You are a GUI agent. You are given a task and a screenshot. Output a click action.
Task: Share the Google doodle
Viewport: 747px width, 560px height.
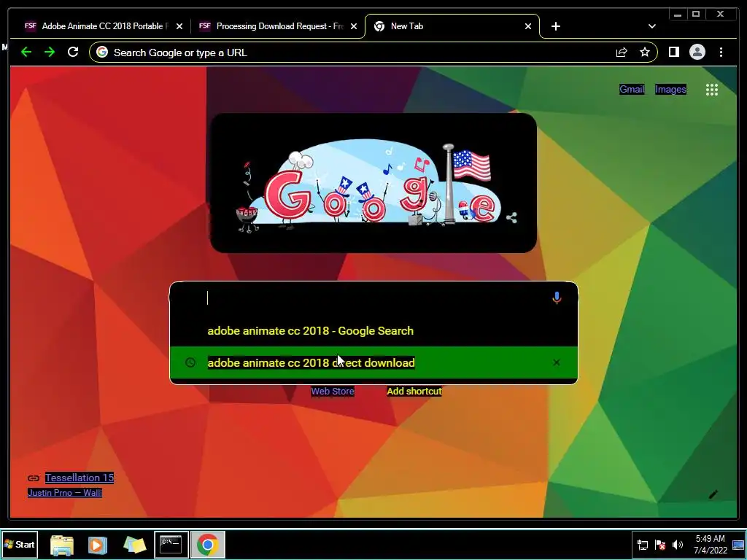click(x=511, y=218)
